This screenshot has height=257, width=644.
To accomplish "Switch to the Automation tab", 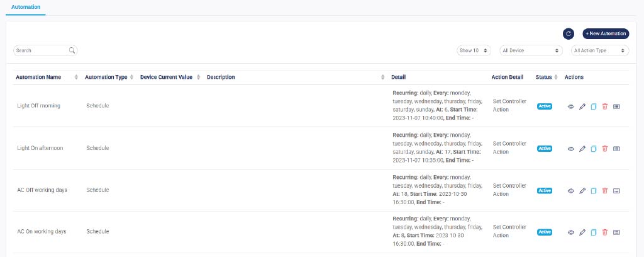I will [26, 7].
